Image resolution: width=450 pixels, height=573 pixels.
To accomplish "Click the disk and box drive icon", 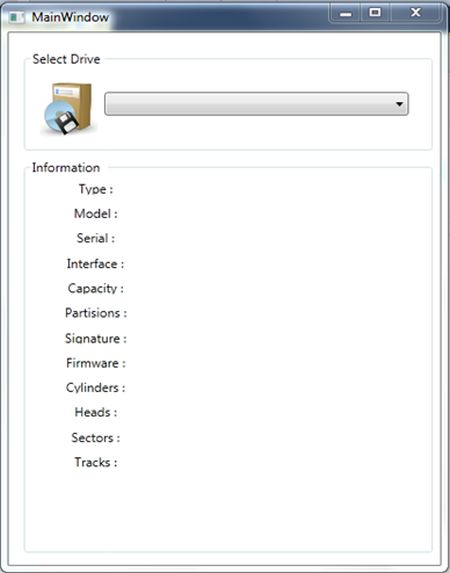I will 68,109.
